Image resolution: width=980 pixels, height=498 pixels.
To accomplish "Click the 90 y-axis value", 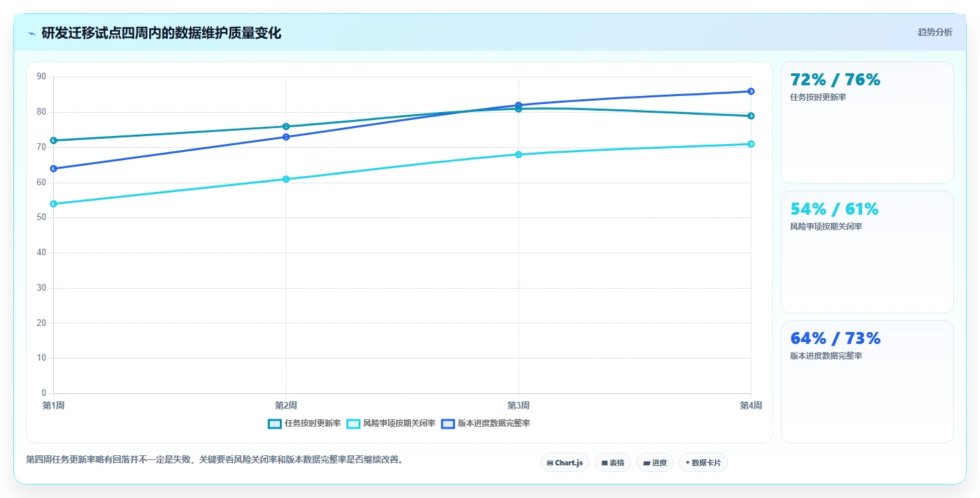I will click(41, 77).
